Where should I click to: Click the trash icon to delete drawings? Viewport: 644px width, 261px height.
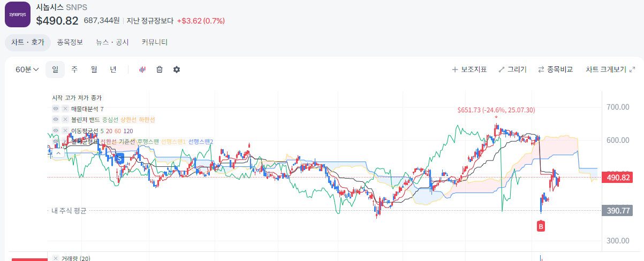160,70
